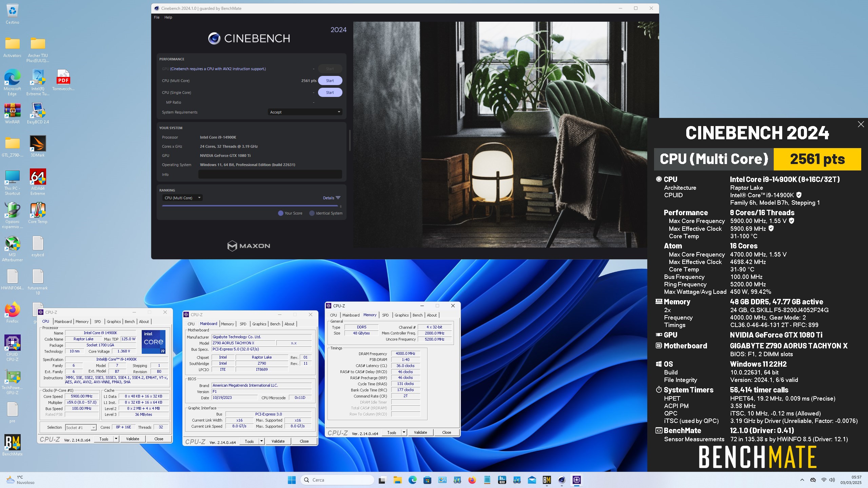868x488 pixels.
Task: Click Validate in CPU-Z CPU-tab window
Action: (x=133, y=439)
